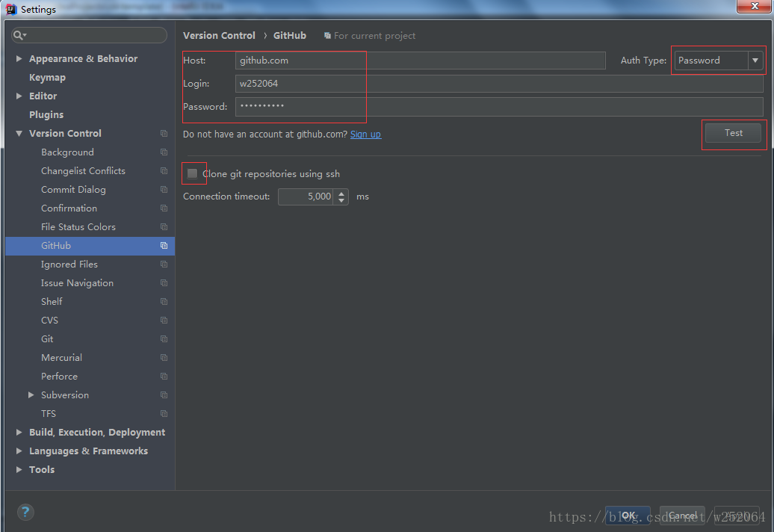774x532 pixels.
Task: Click project-level icon beside selected GitHub row
Action: 164,246
